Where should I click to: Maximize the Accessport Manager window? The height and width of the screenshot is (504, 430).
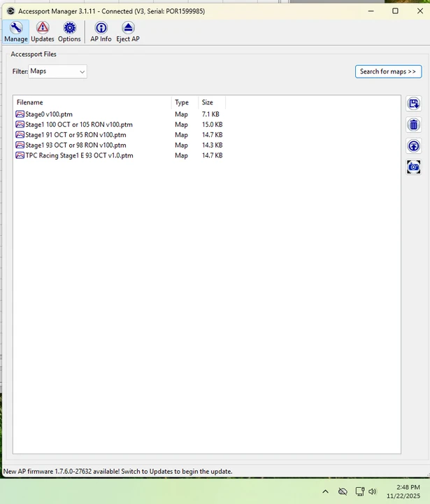[x=395, y=11]
